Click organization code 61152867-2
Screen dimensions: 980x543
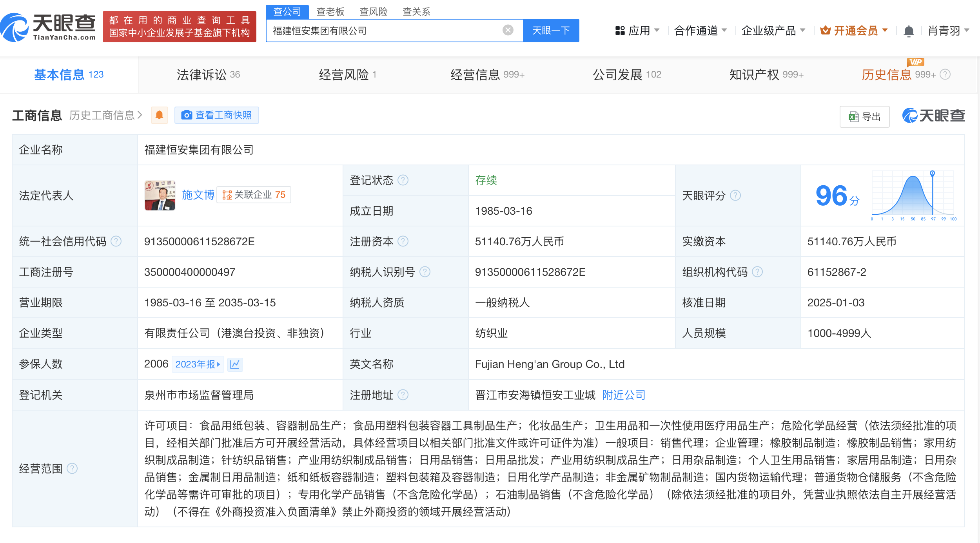[837, 272]
